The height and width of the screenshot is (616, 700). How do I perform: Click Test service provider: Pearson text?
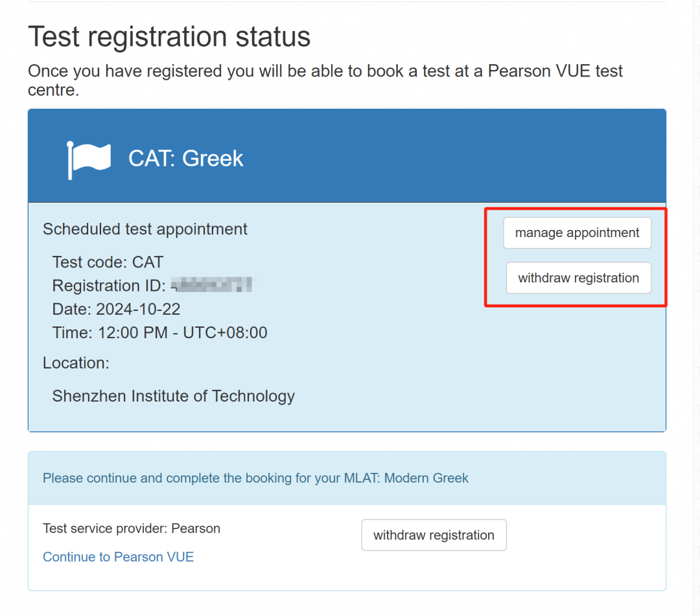point(132,529)
